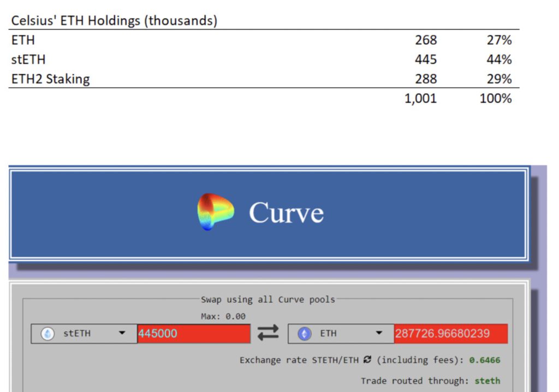This screenshot has height=392, width=559.
Task: Expand the ETH destination token dropdown arrow
Action: click(379, 333)
